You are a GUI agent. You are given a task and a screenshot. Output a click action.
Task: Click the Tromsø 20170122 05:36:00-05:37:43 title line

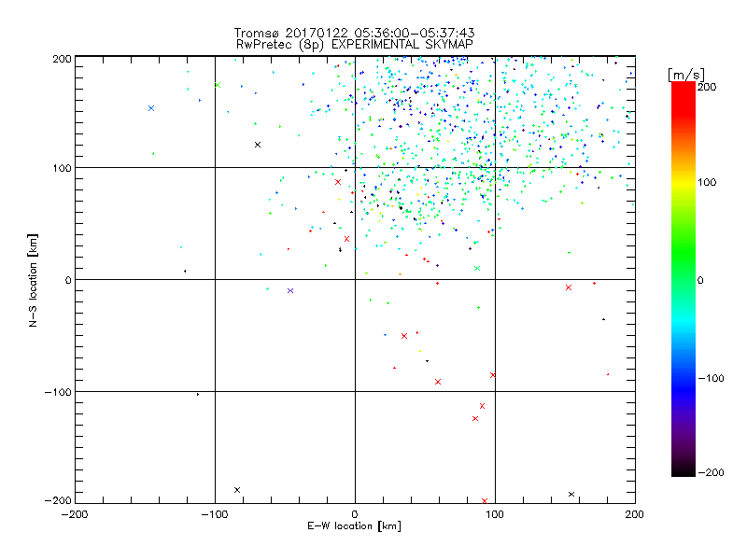(354, 33)
